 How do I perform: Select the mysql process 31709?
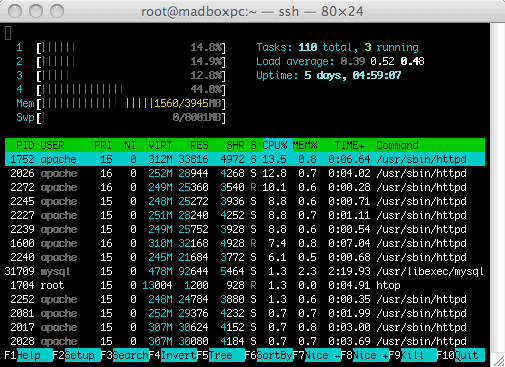click(x=245, y=271)
